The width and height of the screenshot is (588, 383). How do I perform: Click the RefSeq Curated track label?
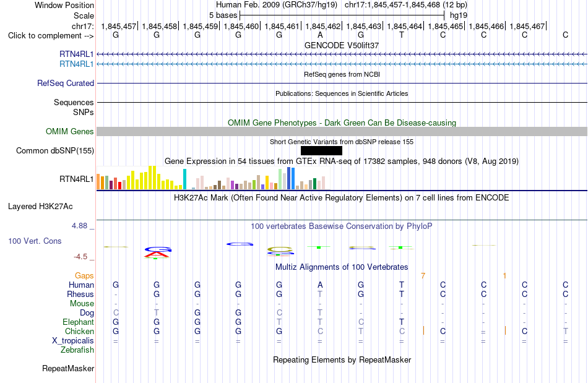[x=66, y=83]
